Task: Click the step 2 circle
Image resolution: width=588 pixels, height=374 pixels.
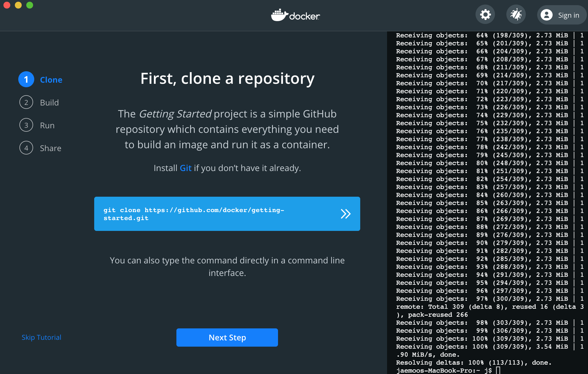Action: (x=26, y=102)
